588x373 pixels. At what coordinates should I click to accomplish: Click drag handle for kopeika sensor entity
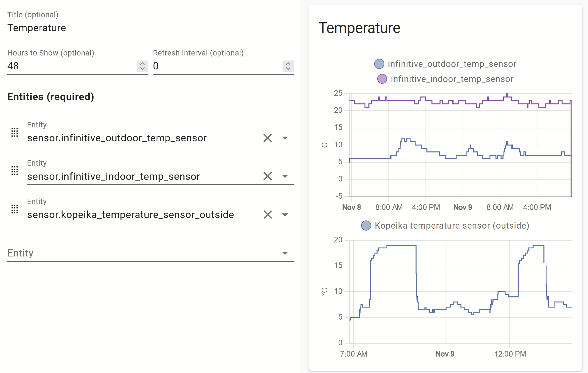14,209
